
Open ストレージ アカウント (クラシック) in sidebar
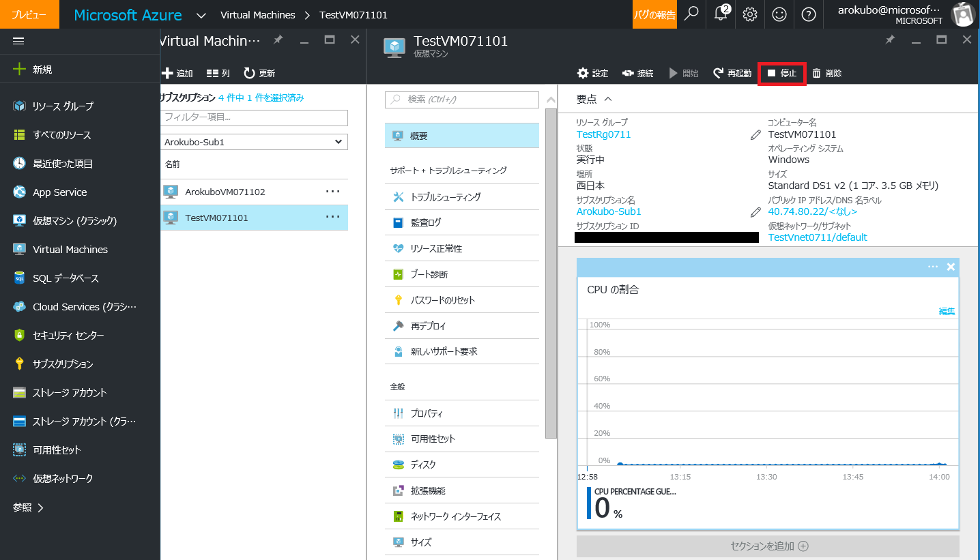[x=80, y=421]
